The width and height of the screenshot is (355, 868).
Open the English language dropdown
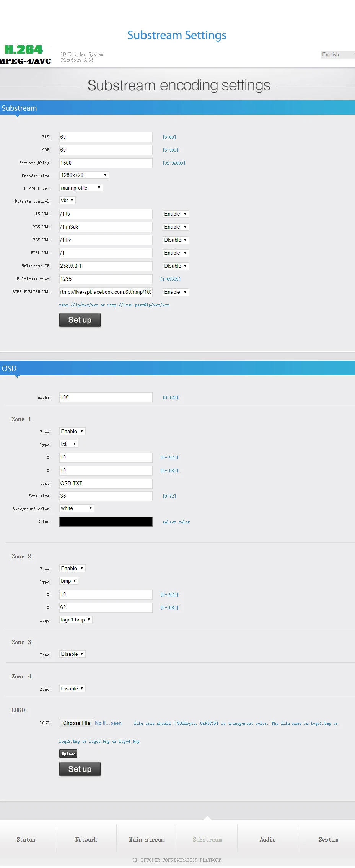(x=338, y=54)
